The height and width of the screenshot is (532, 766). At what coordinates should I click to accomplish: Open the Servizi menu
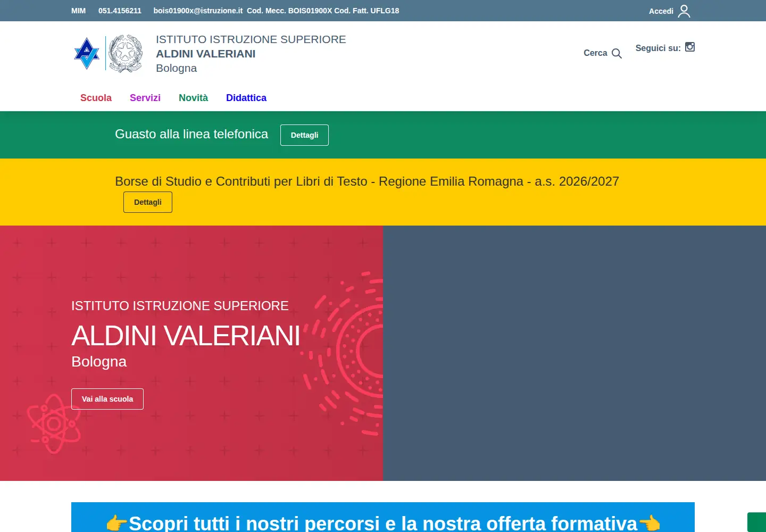145,98
